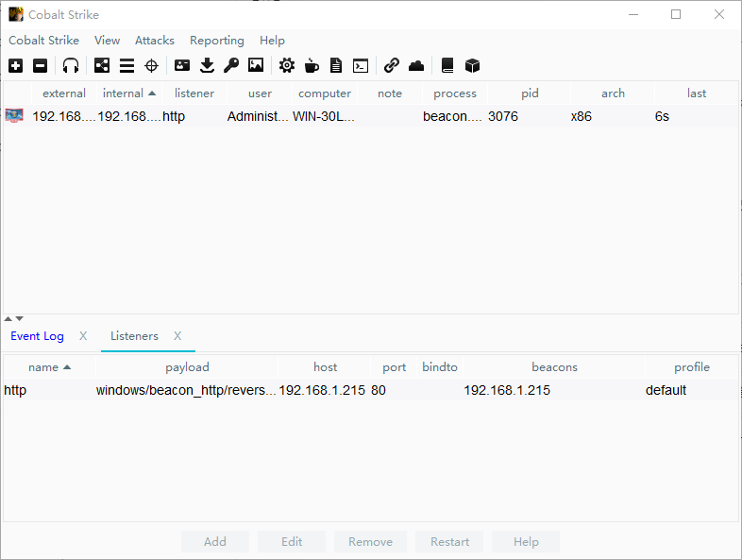
Task: Sort listeners by profile column
Action: [691, 366]
